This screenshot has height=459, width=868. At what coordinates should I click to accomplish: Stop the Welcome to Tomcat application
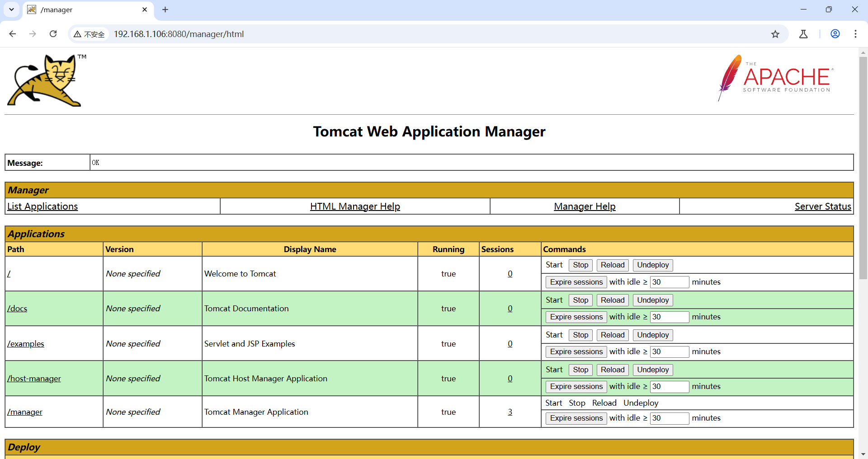pyautogui.click(x=580, y=265)
